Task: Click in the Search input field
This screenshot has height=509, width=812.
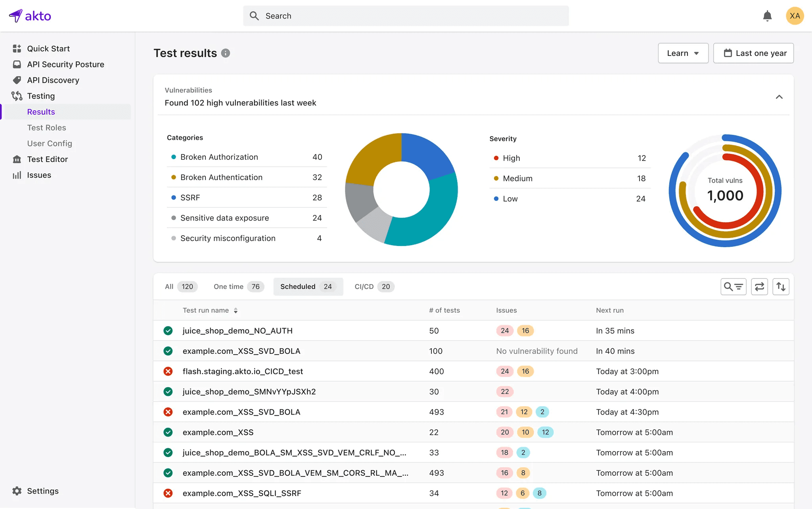Action: pyautogui.click(x=406, y=16)
